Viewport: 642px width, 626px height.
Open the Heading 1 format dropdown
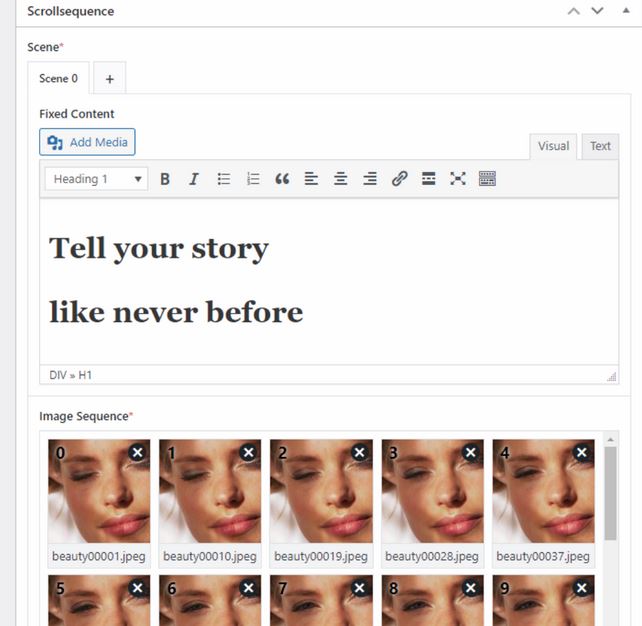(96, 179)
